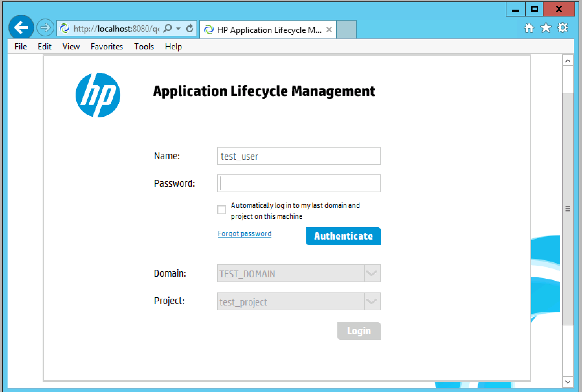Open the File menu
The width and height of the screenshot is (582, 392).
[x=21, y=46]
